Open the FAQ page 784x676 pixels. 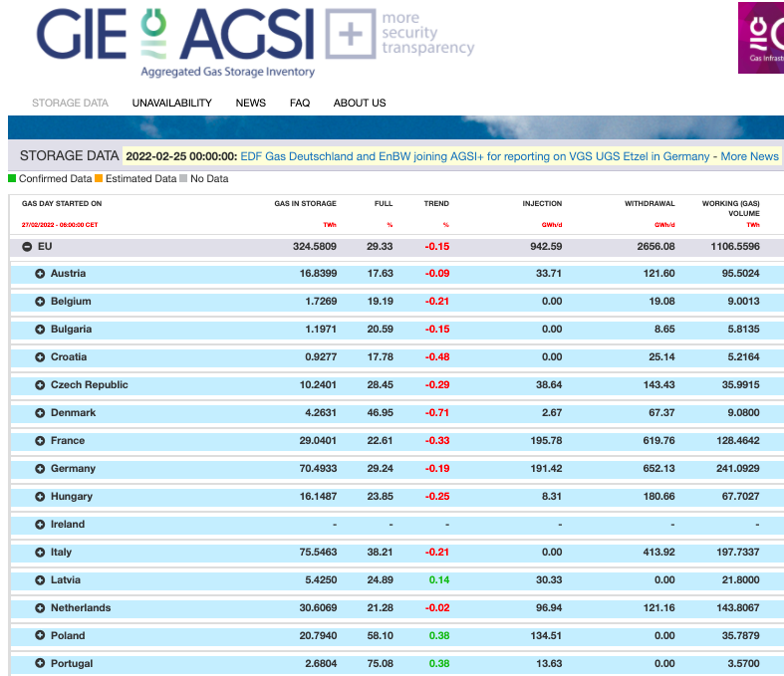300,103
